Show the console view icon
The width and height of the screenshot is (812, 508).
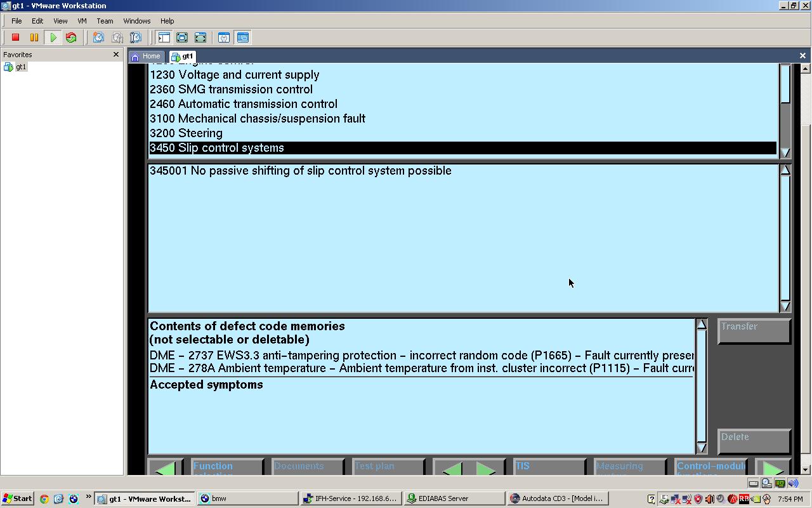click(243, 37)
